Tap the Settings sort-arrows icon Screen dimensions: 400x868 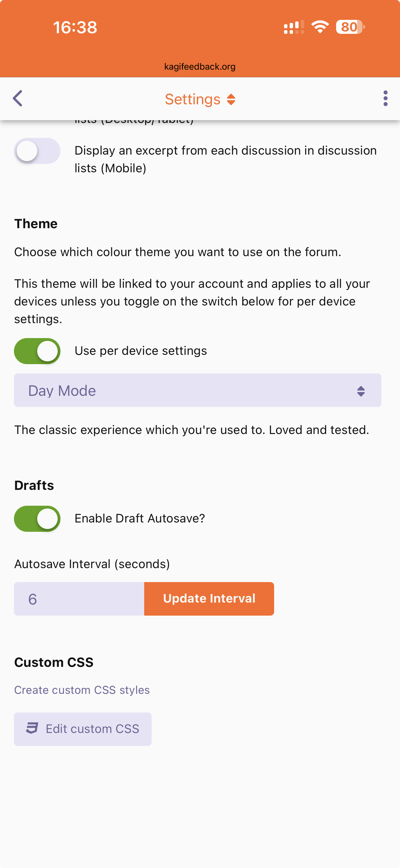[231, 99]
